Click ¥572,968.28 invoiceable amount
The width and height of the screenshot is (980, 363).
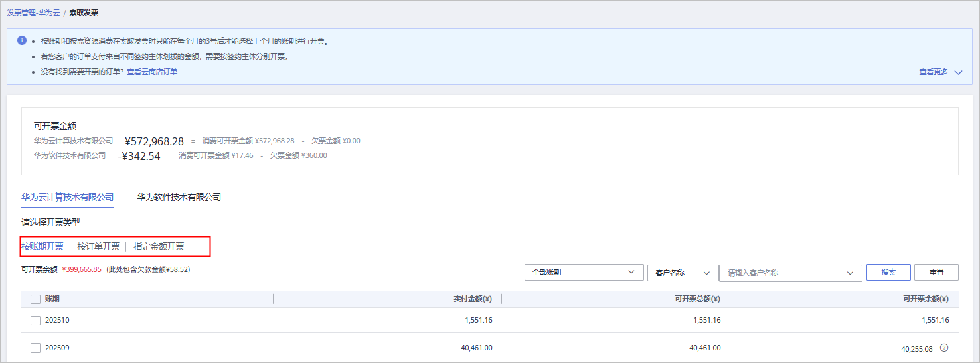point(154,141)
